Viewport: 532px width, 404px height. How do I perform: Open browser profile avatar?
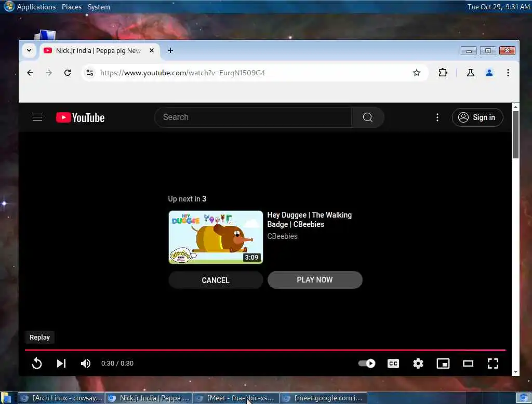click(x=489, y=73)
